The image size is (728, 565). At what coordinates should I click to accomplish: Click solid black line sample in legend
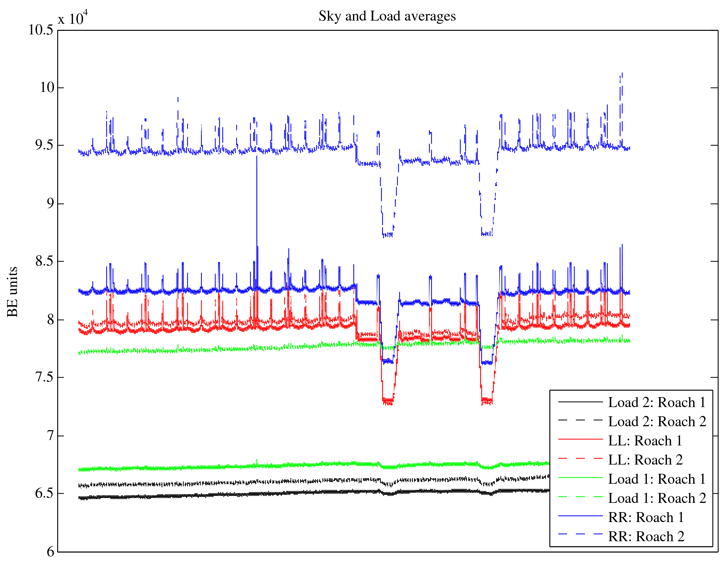(580, 402)
